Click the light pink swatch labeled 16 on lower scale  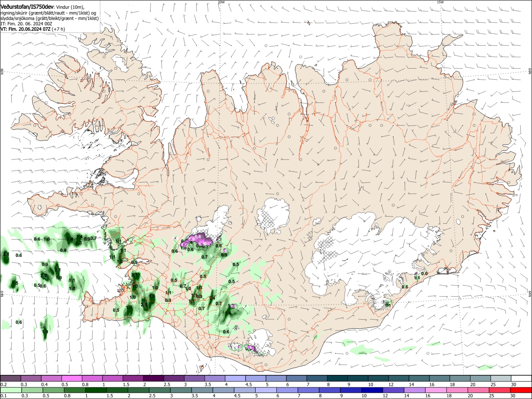click(435, 390)
